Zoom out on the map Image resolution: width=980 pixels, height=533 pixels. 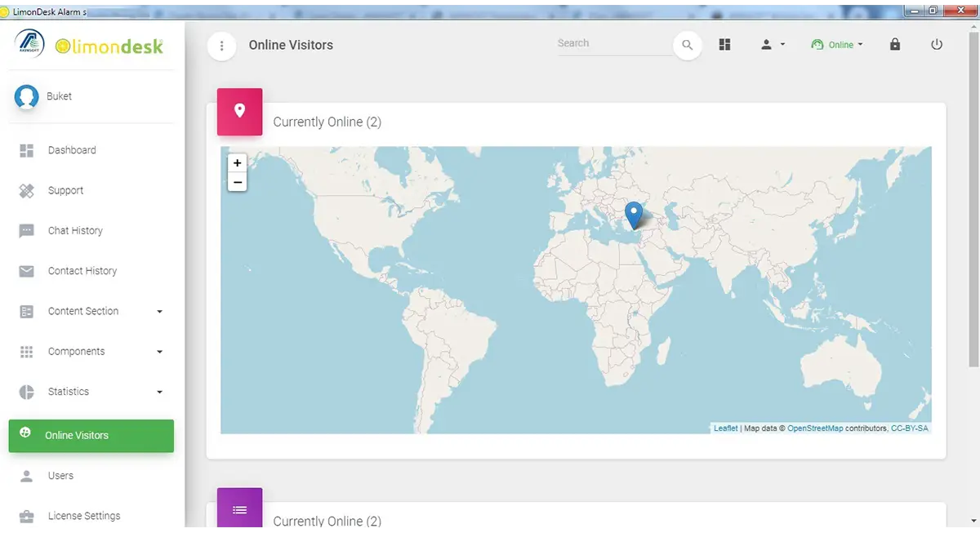coord(238,182)
